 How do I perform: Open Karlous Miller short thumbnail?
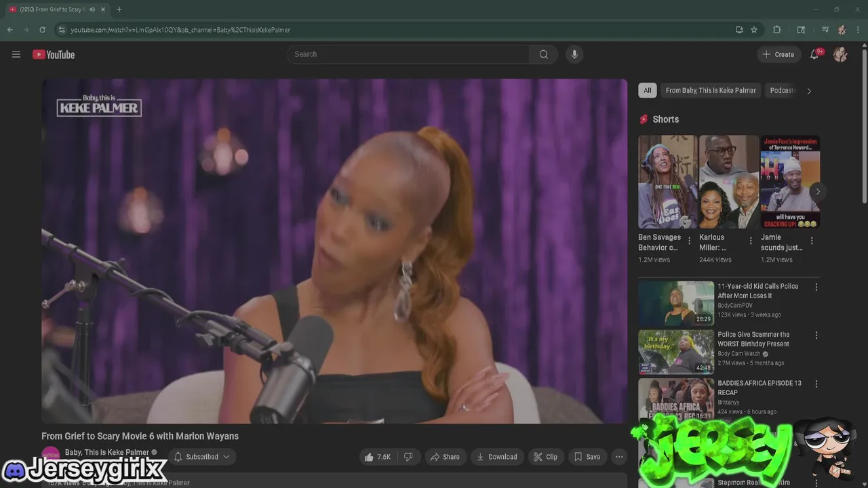729,182
